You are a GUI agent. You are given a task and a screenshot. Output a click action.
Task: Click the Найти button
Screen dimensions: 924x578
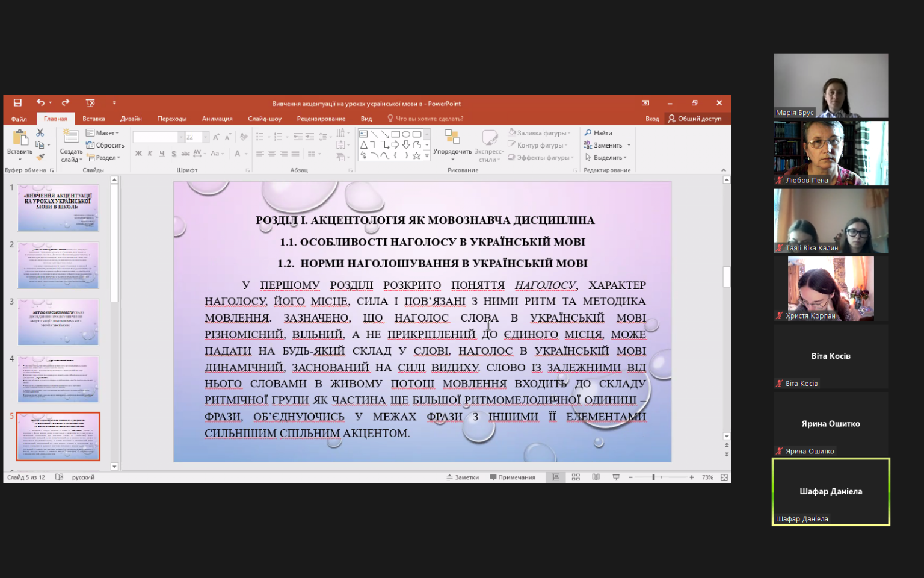(x=599, y=133)
